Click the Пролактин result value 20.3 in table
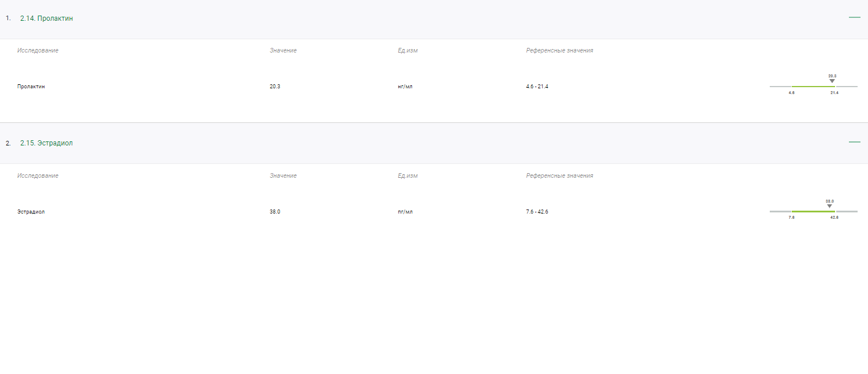 275,87
